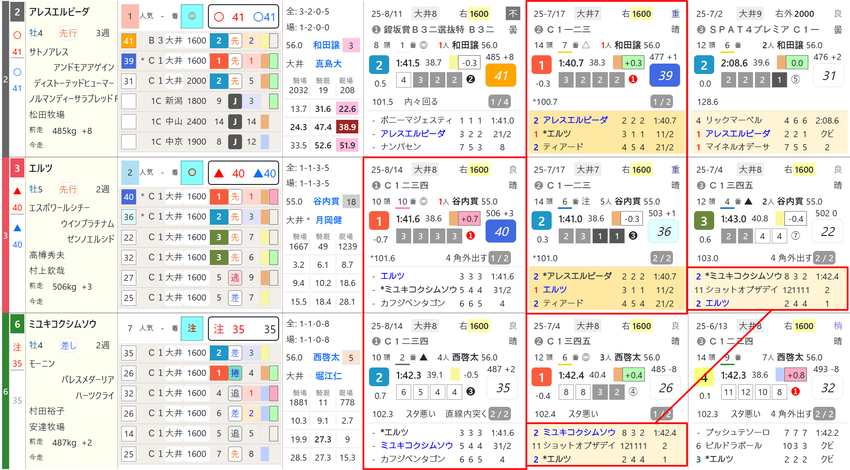Click ポニーマジェスティ in 25-8/11 results
Image resolution: width=850 pixels, height=470 pixels.
(x=416, y=120)
